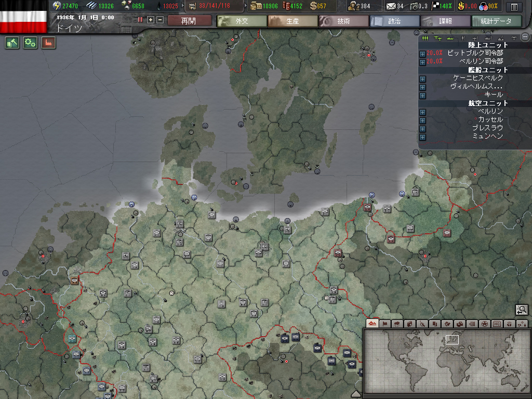Screen dimensions: 532x399
Task: Select the weather cloud map mode icon
Action: pyautogui.click(x=397, y=324)
